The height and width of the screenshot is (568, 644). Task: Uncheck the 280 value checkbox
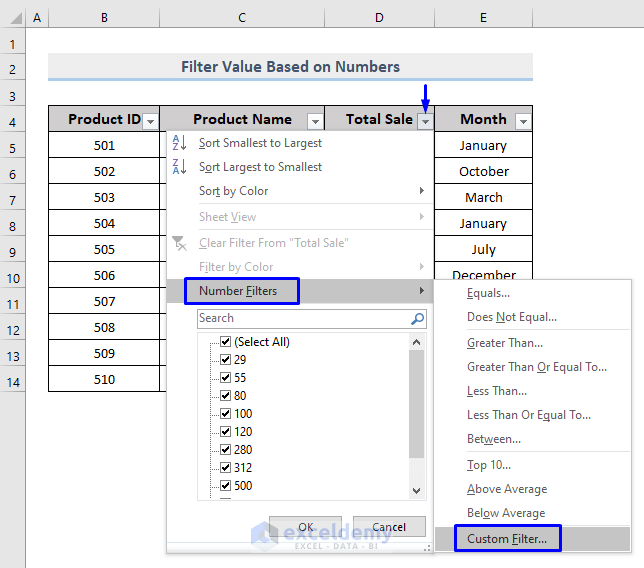[x=225, y=449]
